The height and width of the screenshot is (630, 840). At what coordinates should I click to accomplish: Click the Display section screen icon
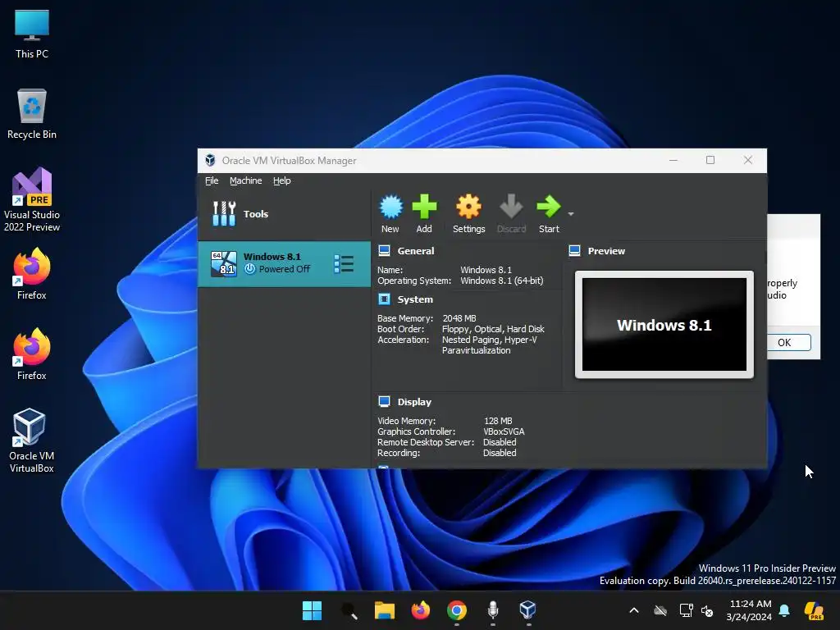tap(384, 401)
